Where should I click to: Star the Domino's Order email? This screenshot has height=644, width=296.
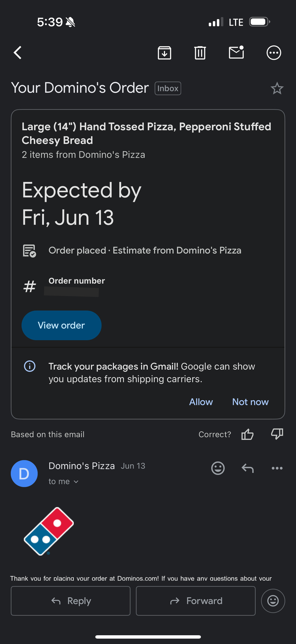(277, 88)
